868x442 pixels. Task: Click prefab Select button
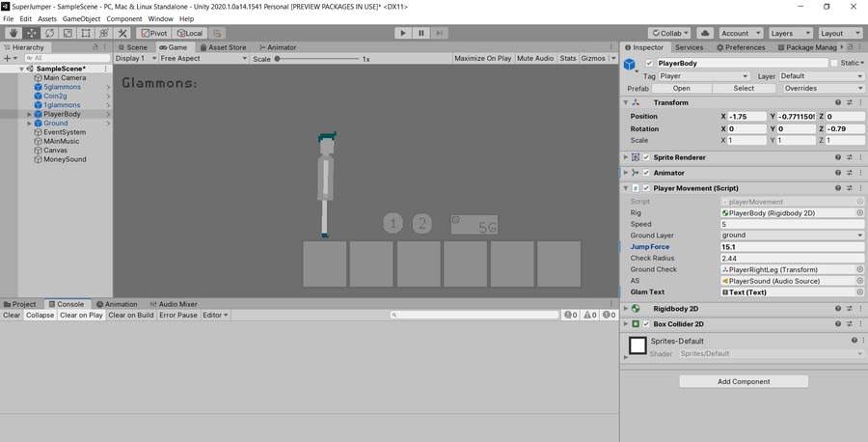[x=744, y=88]
